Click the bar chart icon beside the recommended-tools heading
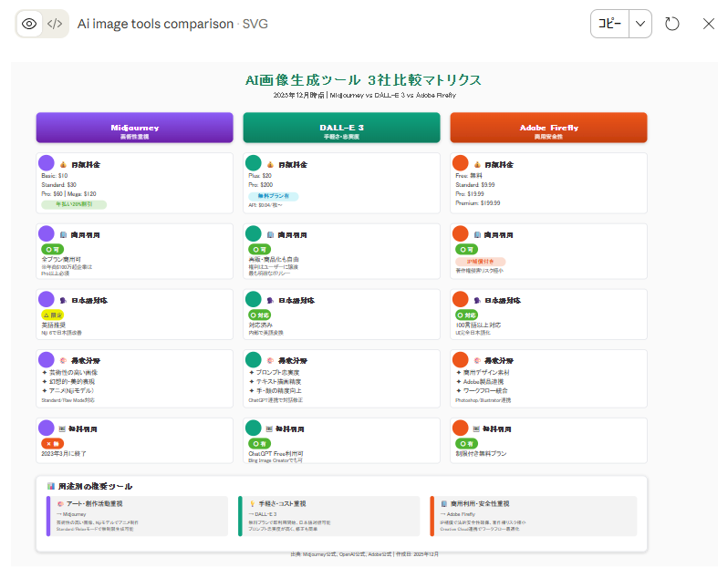 tap(51, 486)
